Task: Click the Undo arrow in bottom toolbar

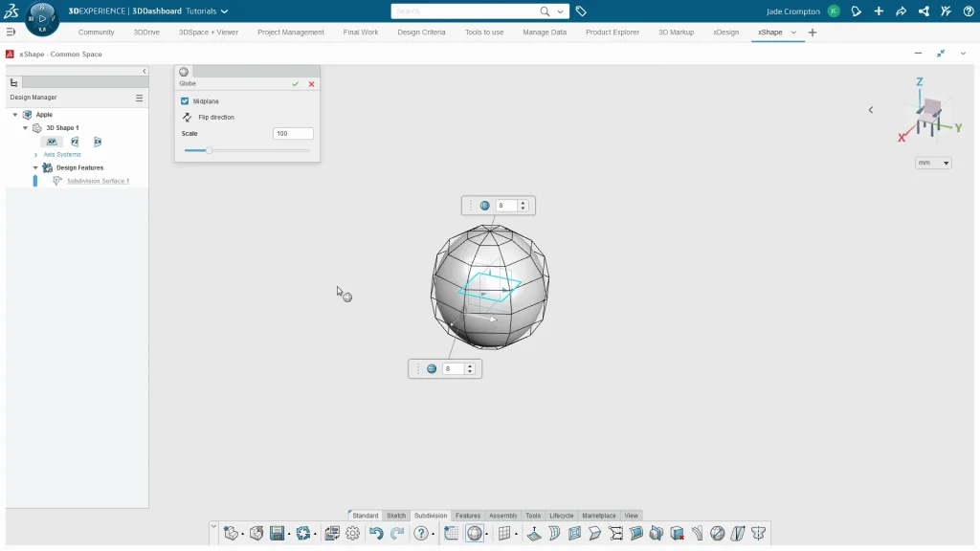Action: coord(376,534)
